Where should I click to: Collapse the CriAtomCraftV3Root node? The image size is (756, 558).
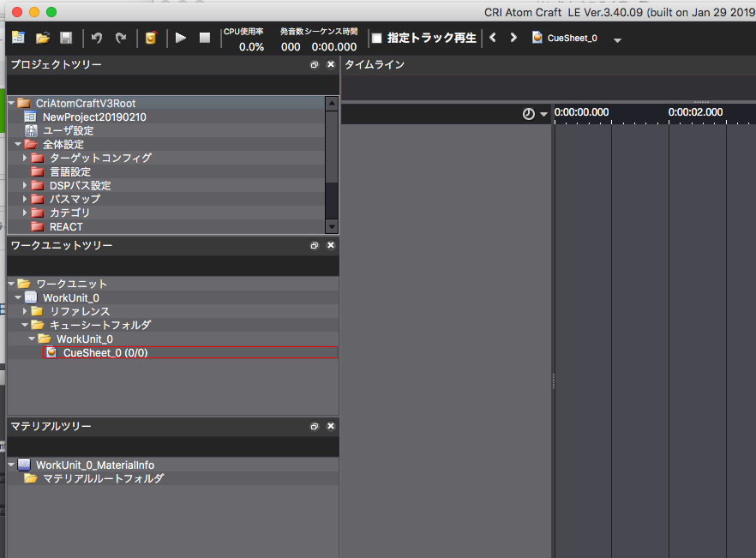[x=12, y=103]
